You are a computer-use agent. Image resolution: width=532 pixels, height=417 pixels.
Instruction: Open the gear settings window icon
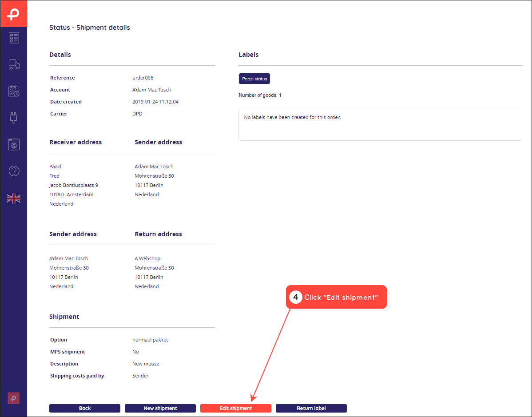(x=14, y=144)
